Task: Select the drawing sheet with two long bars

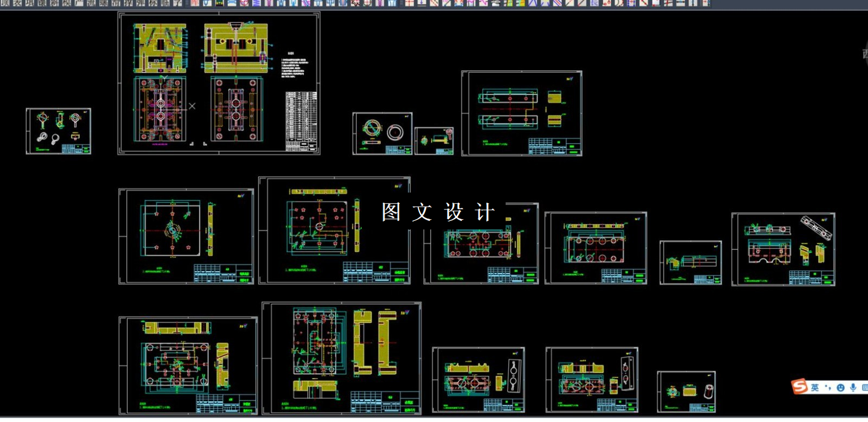Action: tap(522, 113)
